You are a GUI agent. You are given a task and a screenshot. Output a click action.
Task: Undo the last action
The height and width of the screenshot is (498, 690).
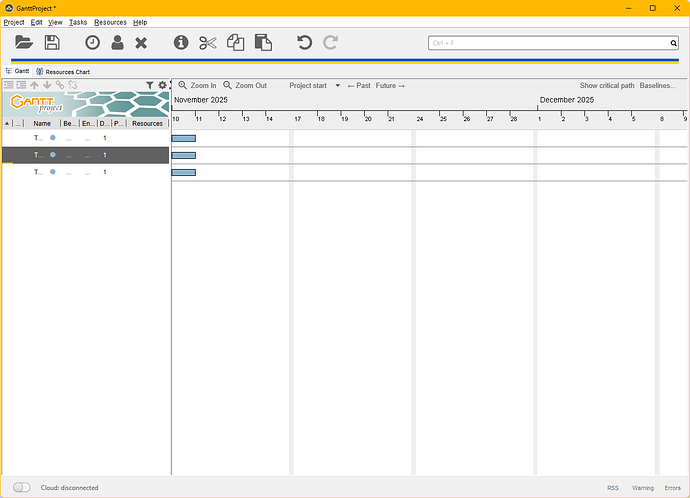305,42
